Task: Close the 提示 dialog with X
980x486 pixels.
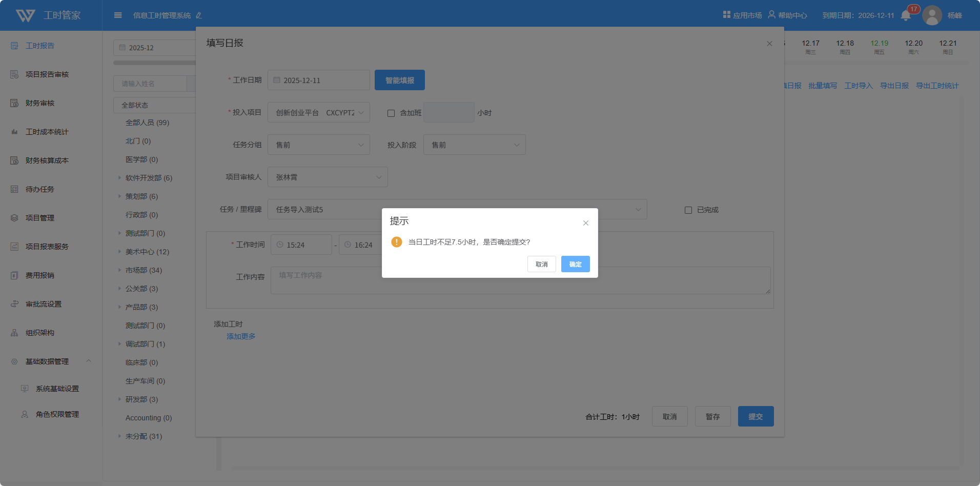Action: click(x=585, y=223)
